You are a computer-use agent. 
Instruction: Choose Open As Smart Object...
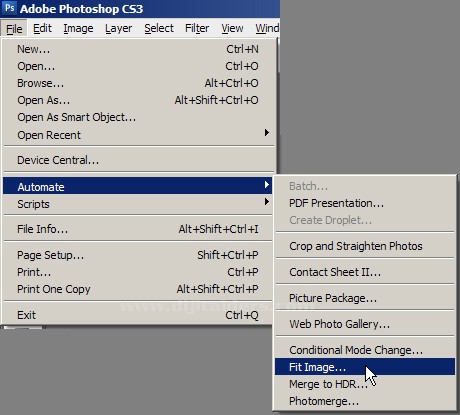[x=138, y=117]
